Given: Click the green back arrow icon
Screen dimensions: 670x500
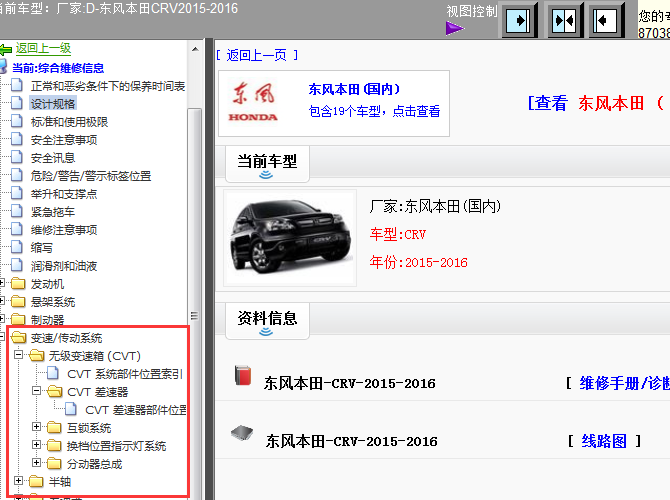Looking at the screenshot, I should [x=5, y=50].
